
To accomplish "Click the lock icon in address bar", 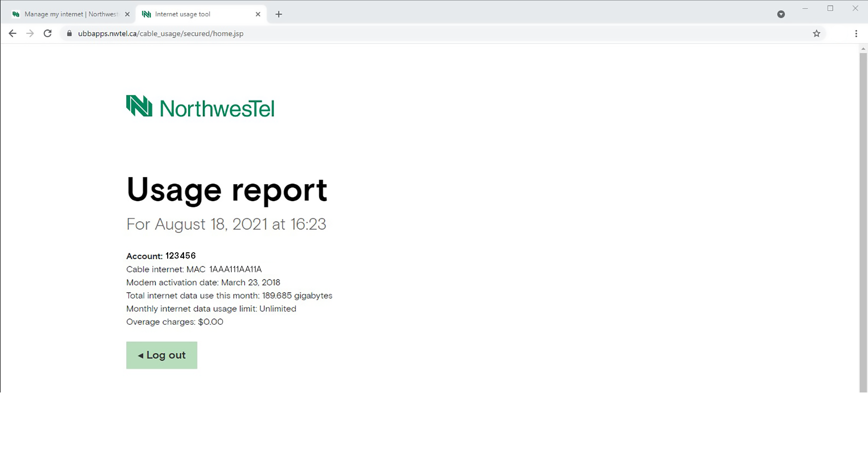I will pyautogui.click(x=69, y=33).
